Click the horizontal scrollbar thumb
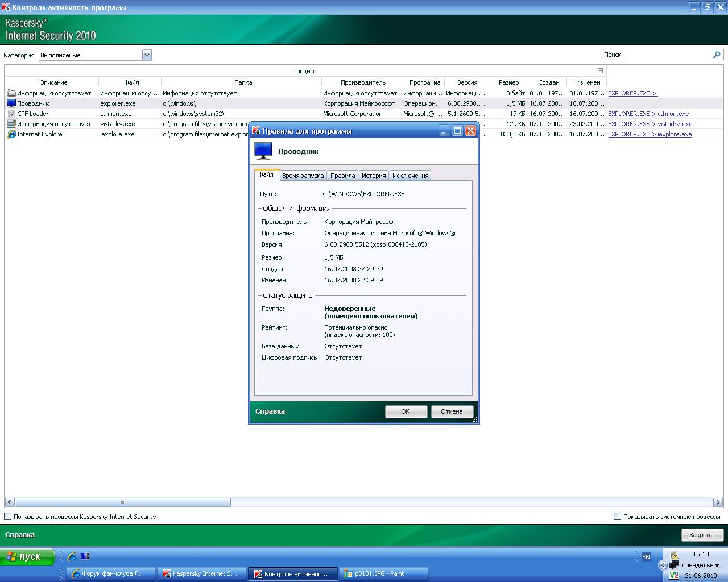The width and height of the screenshot is (728, 582). [123, 502]
